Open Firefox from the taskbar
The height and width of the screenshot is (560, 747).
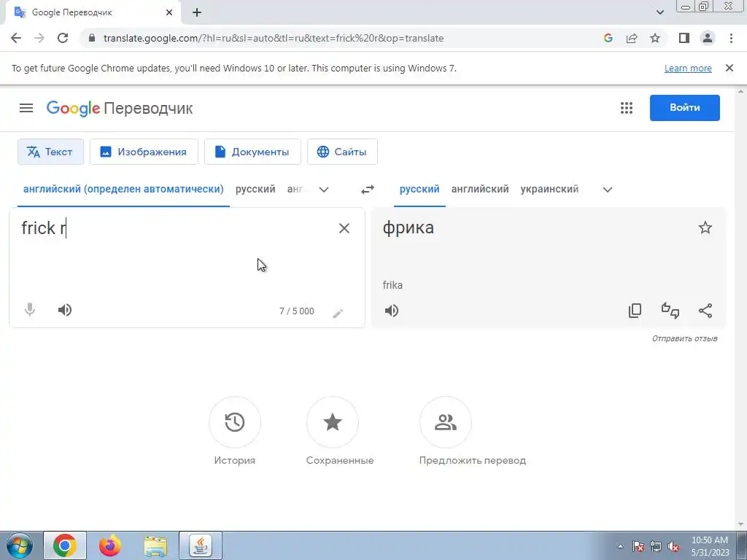pos(109,545)
